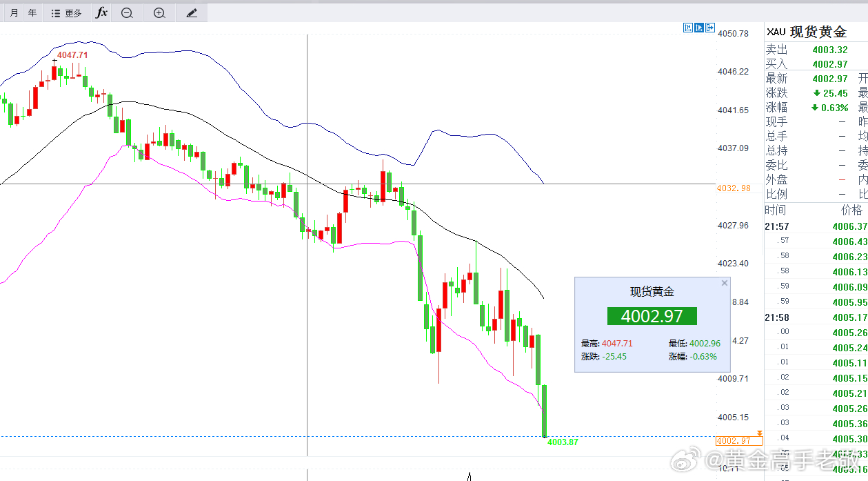Click the 4002.97 green price box in popup
868x481 pixels.
[x=652, y=316]
